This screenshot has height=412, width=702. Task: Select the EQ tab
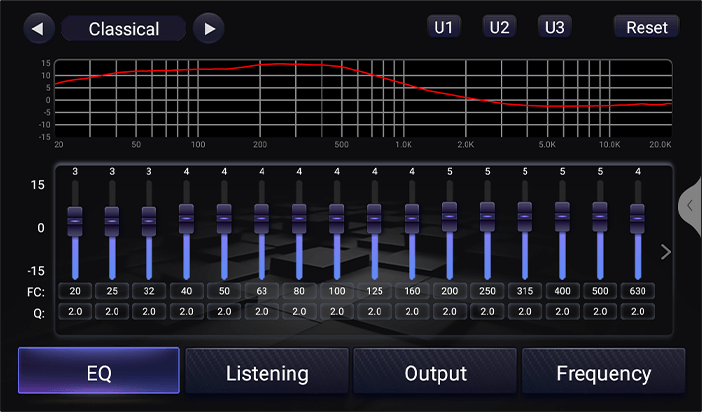[99, 371]
